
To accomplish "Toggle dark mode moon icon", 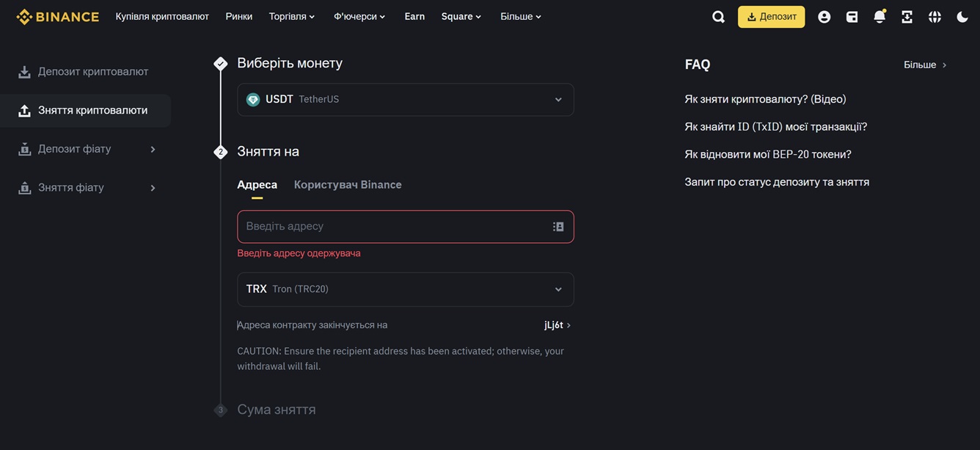I will (x=962, y=17).
